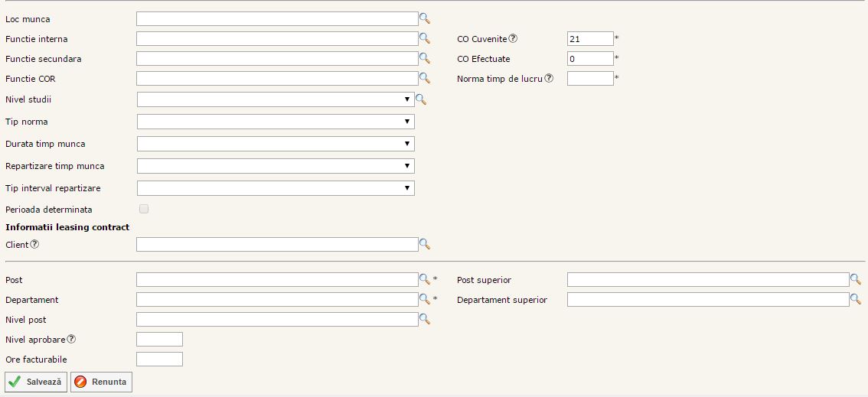Open search icon for Nivel post
The height and width of the screenshot is (397, 868).
425,319
